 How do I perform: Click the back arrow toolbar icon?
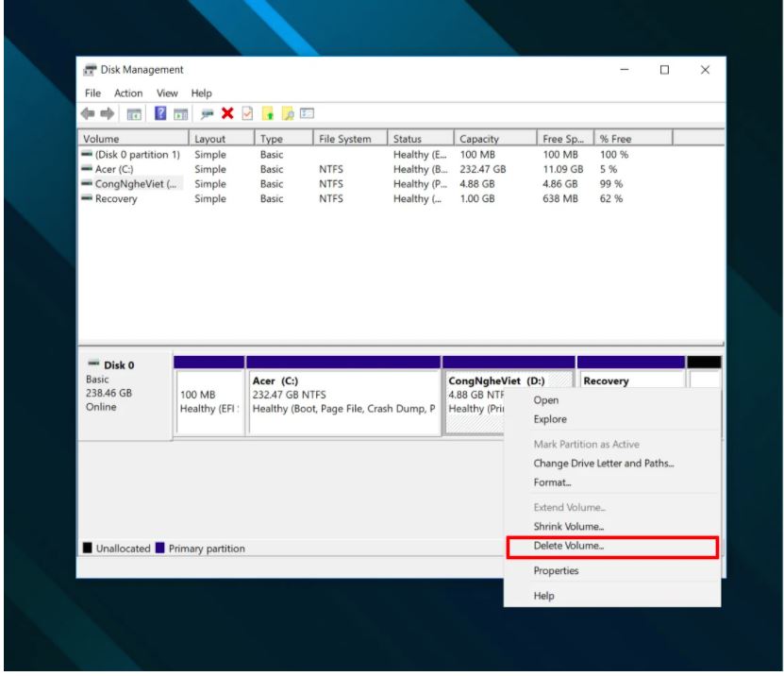(89, 114)
